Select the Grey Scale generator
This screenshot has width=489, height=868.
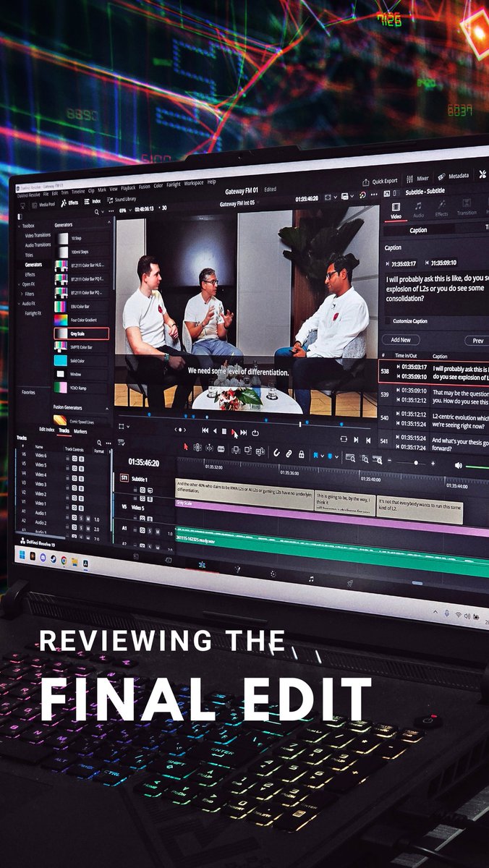pyautogui.click(x=81, y=334)
